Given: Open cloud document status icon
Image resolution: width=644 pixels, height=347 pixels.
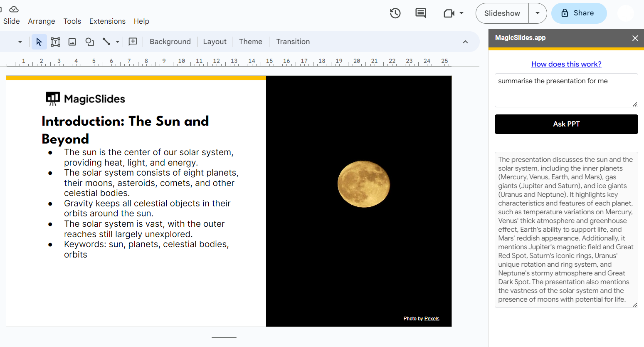Looking at the screenshot, I should click(x=14, y=9).
